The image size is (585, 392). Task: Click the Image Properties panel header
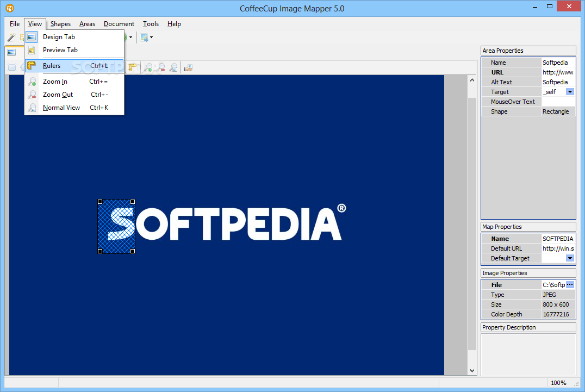pos(528,273)
